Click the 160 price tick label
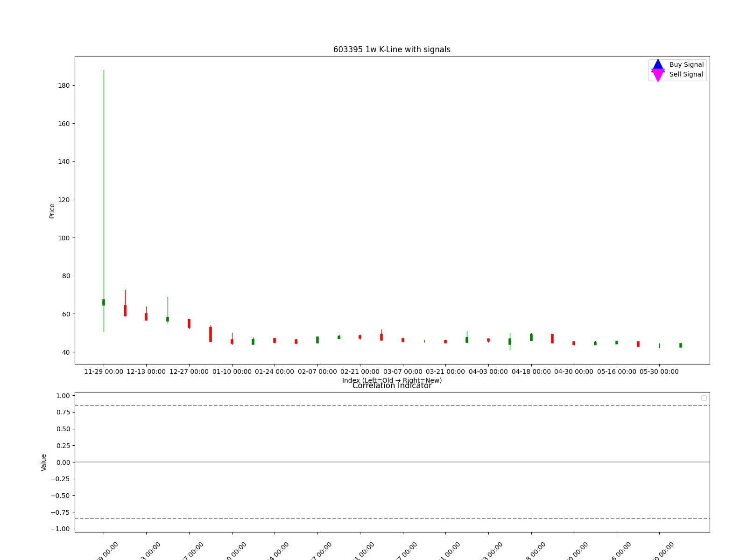This screenshot has width=747, height=560. [x=64, y=124]
